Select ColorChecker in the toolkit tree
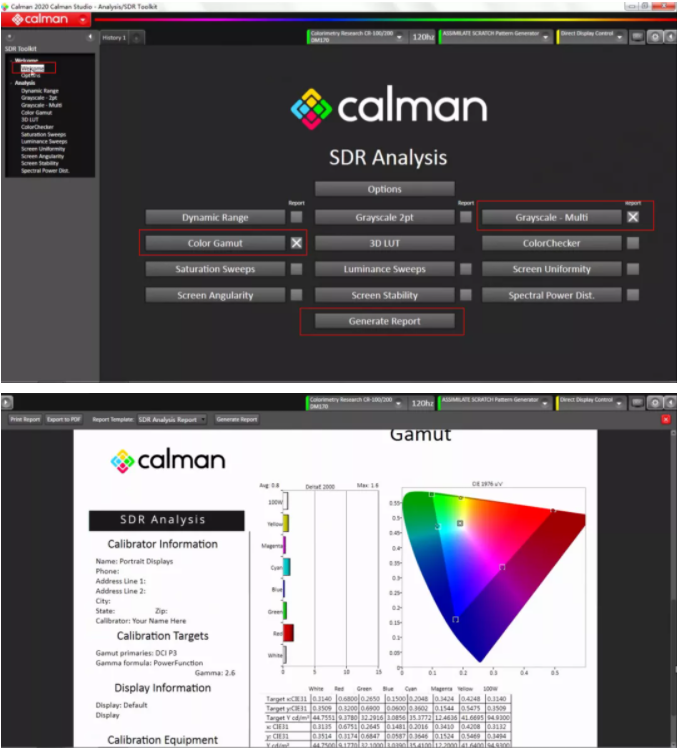This screenshot has width=677, height=748. click(x=37, y=127)
